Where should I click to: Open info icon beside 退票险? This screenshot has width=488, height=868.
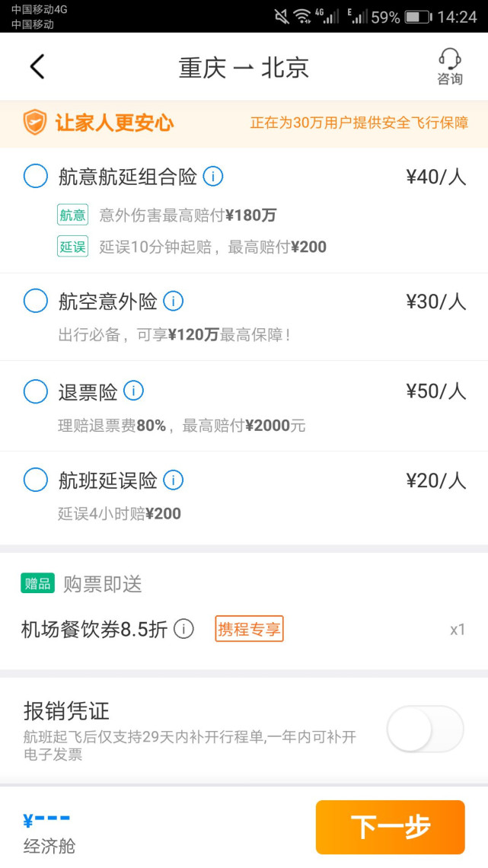(133, 391)
